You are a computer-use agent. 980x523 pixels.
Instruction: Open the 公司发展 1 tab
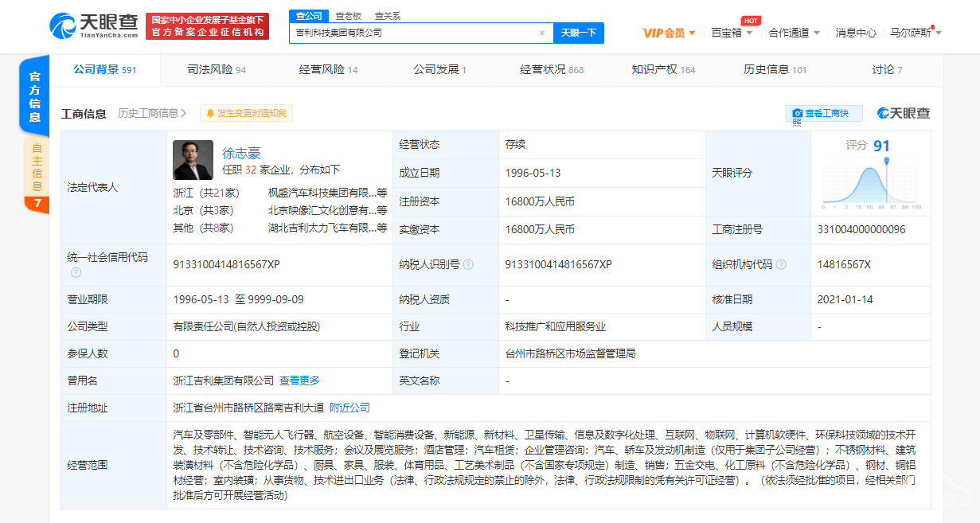pos(439,70)
